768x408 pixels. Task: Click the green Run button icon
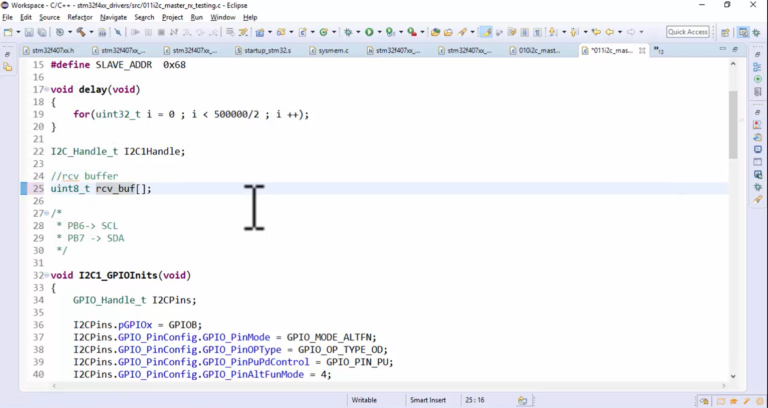click(369, 32)
